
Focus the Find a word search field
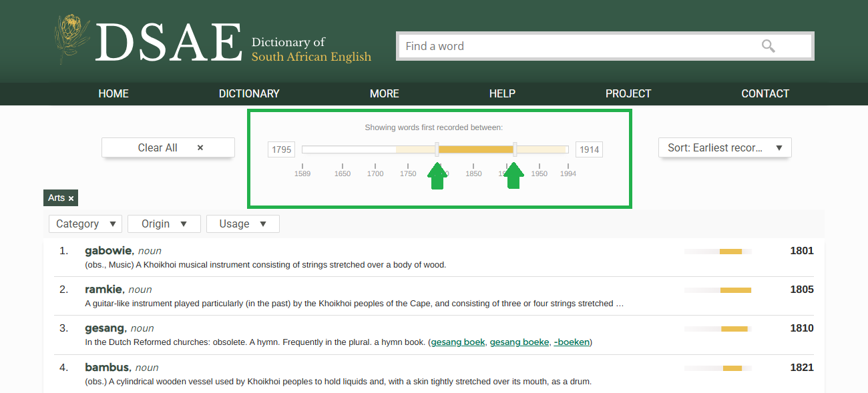point(574,46)
